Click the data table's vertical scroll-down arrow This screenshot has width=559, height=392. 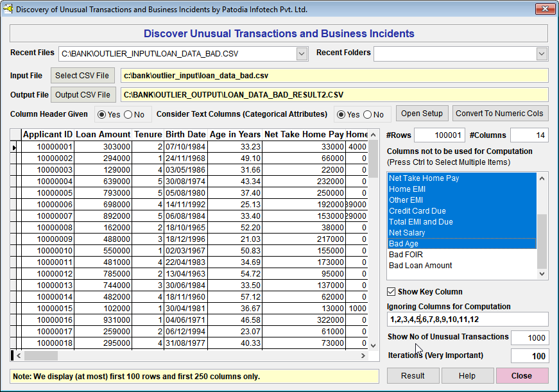374,345
